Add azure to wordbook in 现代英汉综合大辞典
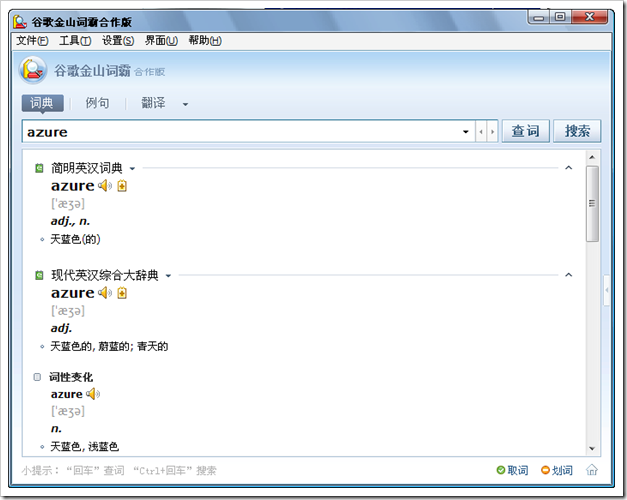This screenshot has width=627, height=500. [x=122, y=293]
